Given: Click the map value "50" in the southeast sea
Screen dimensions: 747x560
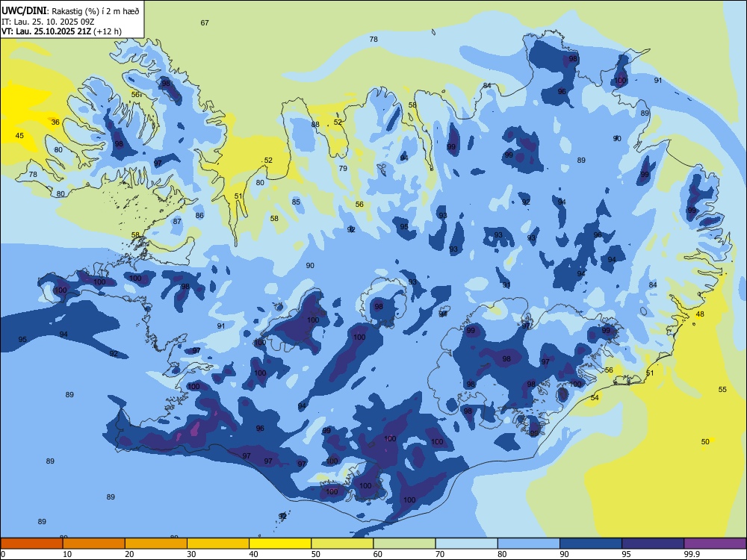Looking at the screenshot, I should coord(705,442).
